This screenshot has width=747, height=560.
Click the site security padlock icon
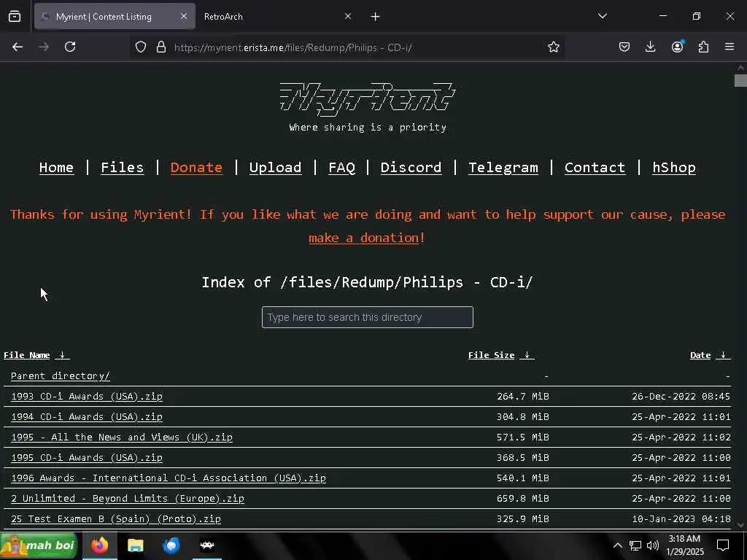coord(161,47)
